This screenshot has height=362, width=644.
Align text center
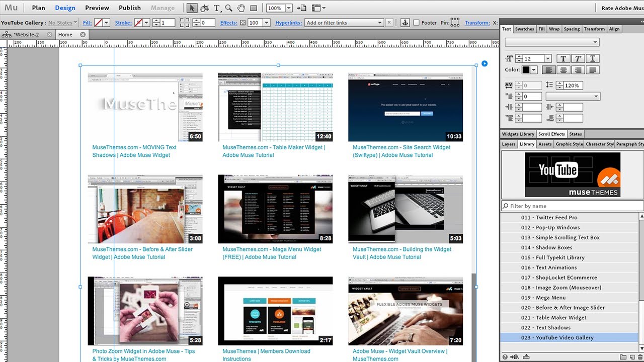pyautogui.click(x=563, y=70)
